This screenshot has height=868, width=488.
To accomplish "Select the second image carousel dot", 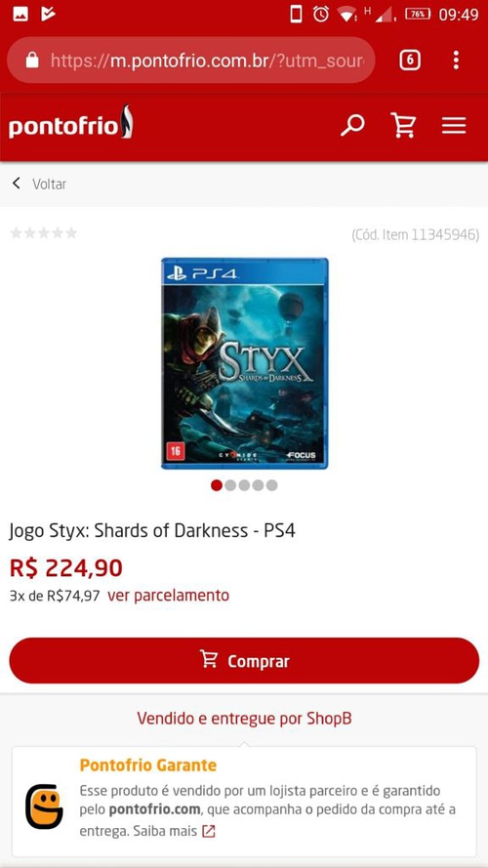I will point(230,485).
